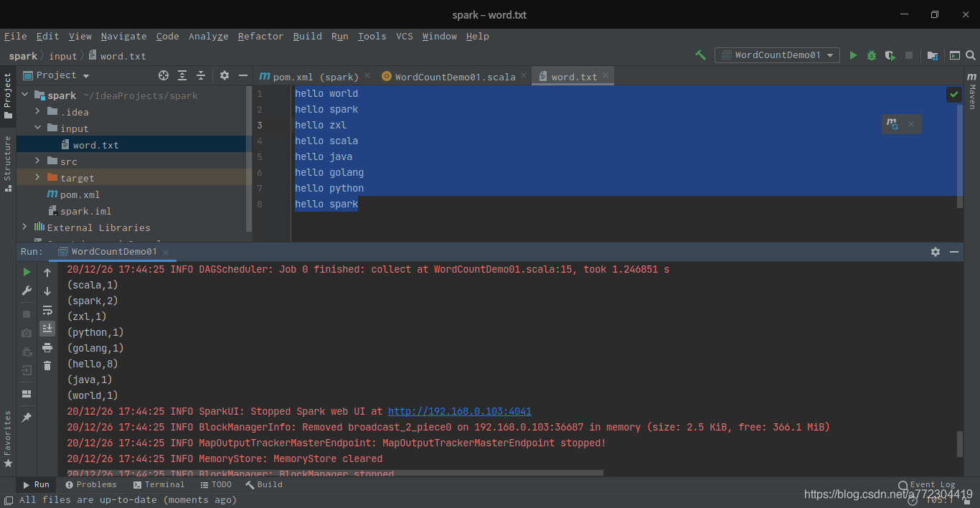Start debugging with the bug icon
Screen dimensions: 980x508
point(872,55)
